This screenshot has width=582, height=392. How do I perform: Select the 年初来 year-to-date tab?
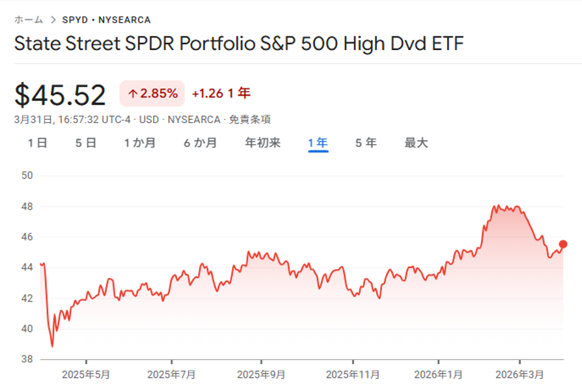pos(262,143)
